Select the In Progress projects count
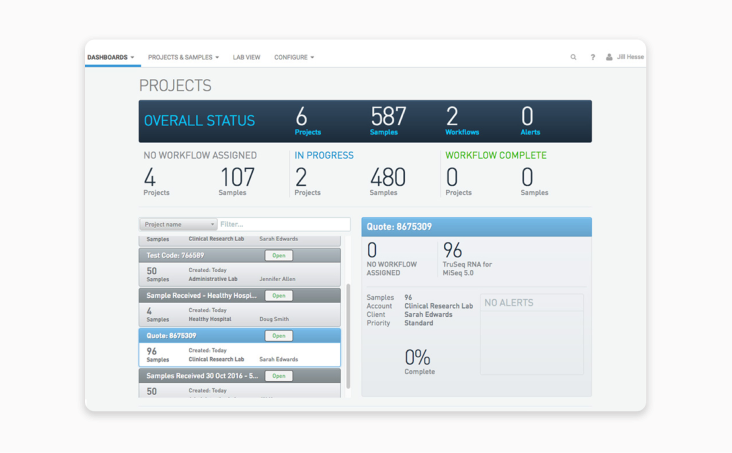The width and height of the screenshot is (732, 453). pyautogui.click(x=301, y=178)
